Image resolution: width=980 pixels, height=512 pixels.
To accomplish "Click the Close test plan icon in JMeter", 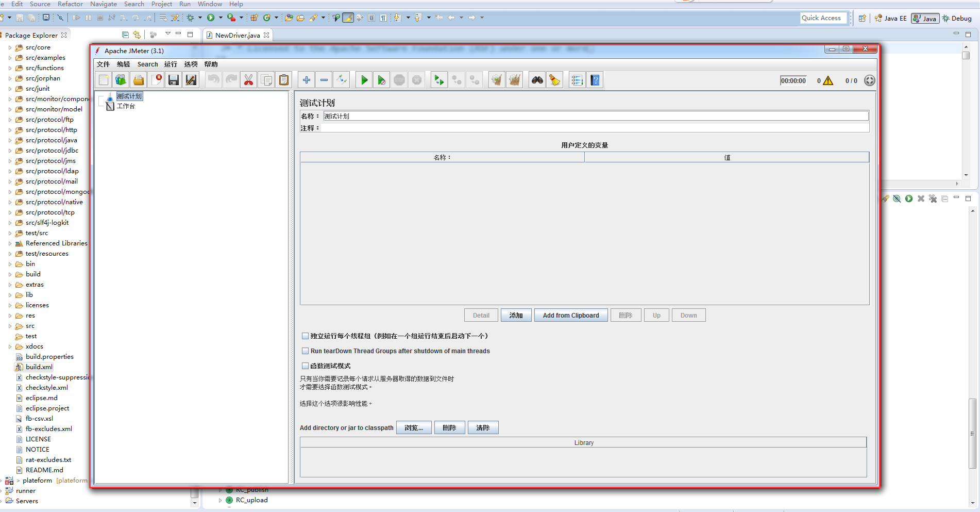I will point(156,80).
